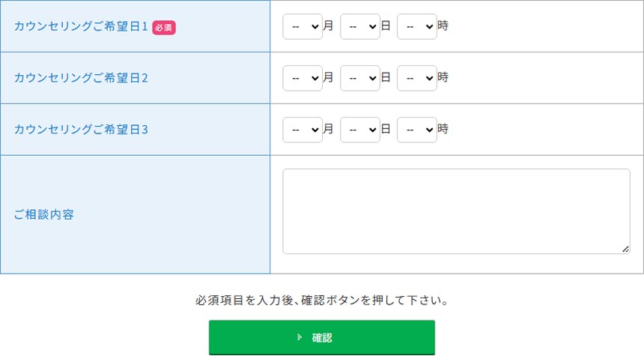Open hour dropdown for カウンセリングご希望日1

tap(416, 26)
